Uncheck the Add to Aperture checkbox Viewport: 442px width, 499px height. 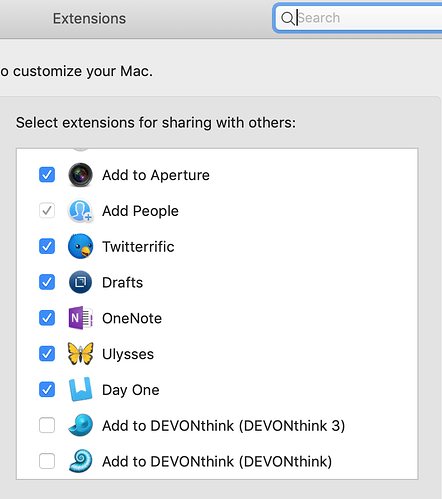click(x=47, y=175)
